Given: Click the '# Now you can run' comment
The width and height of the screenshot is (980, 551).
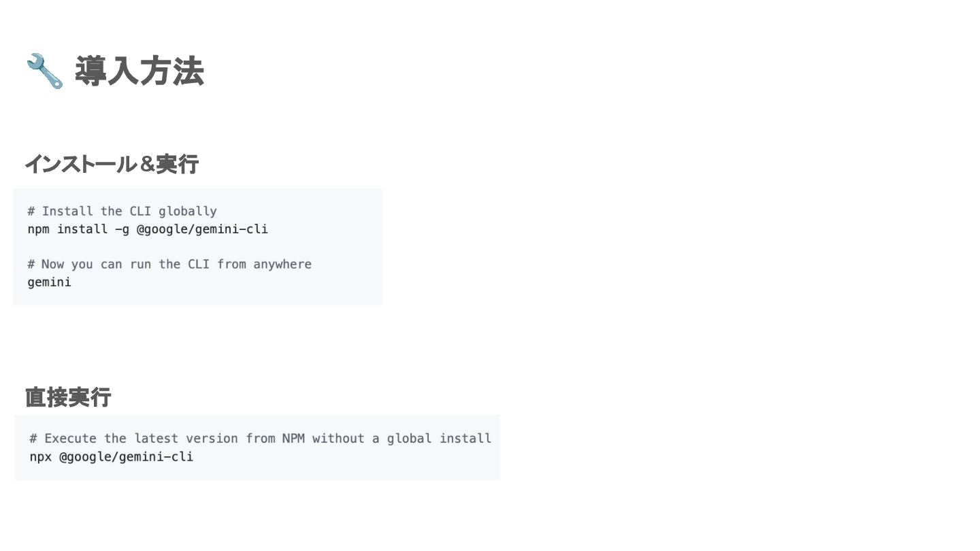Looking at the screenshot, I should tap(169, 264).
